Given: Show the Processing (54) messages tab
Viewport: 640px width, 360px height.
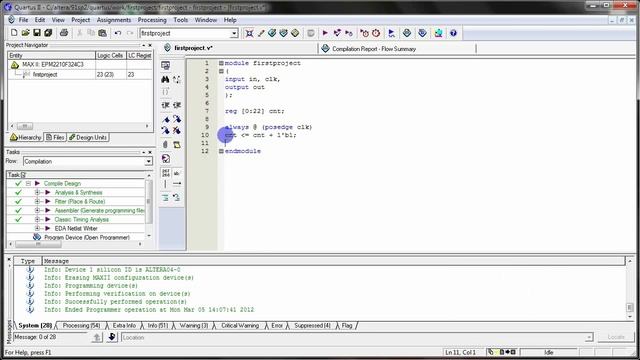Looking at the screenshot, I should click(x=81, y=325).
